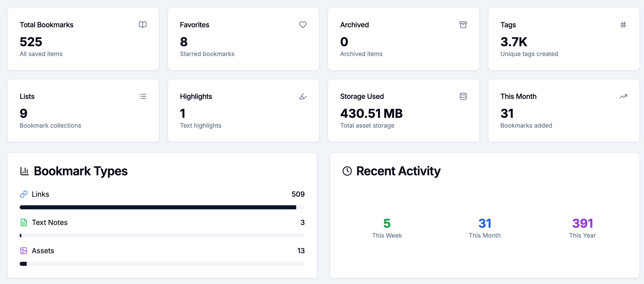Click the highlighter icon on Highlights card
The width and height of the screenshot is (644, 284).
coord(303,96)
